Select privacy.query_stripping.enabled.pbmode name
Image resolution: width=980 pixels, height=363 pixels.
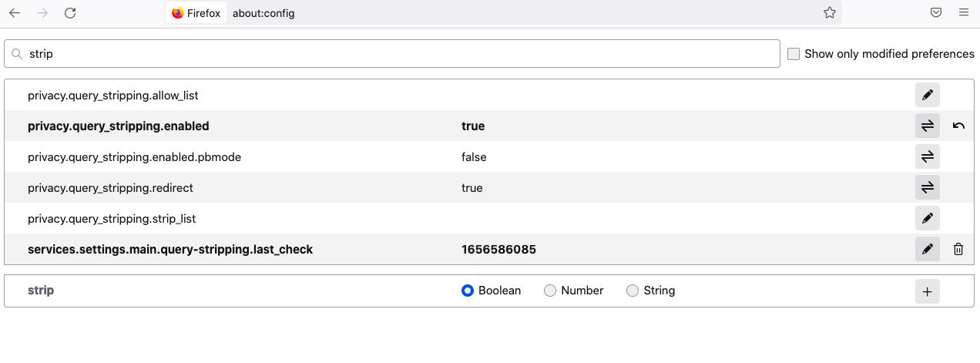(x=135, y=157)
